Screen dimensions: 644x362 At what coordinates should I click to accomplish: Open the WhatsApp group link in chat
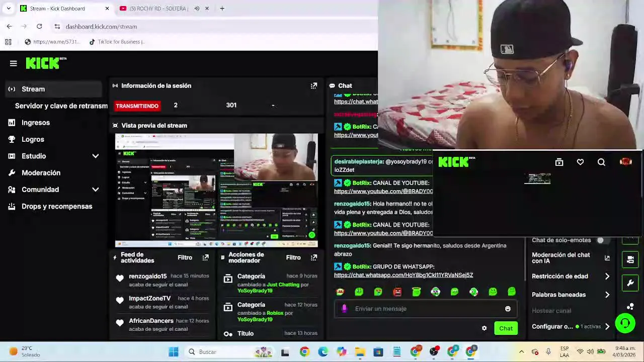[x=404, y=275]
